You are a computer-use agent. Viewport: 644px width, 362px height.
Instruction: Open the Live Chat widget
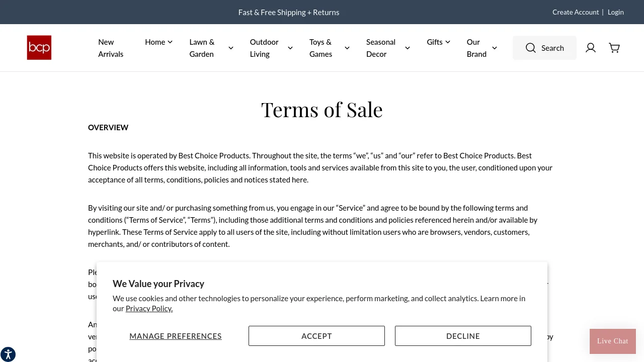(612, 341)
